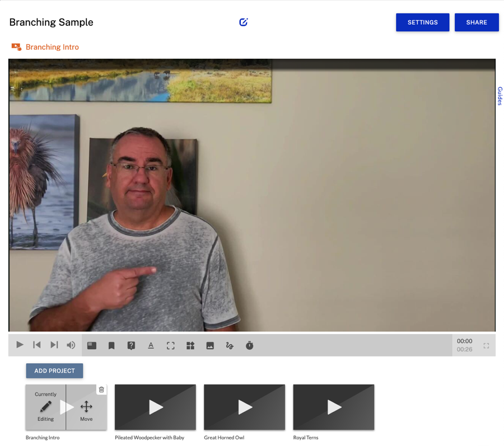Choose the hotspot frame tool

coord(171,346)
